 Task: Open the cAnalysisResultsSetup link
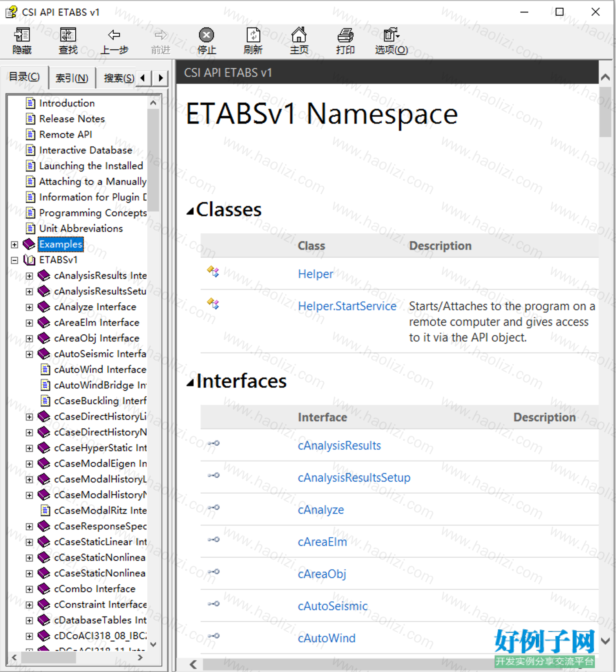tap(354, 478)
